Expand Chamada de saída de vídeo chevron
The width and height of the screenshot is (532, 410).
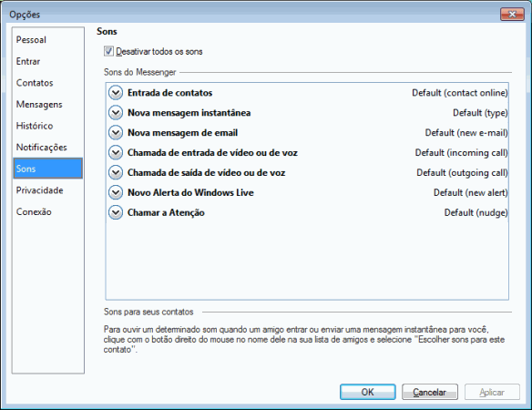(116, 173)
